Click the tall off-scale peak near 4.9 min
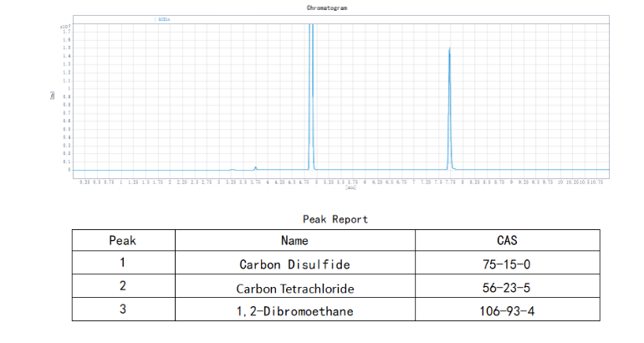This screenshot has width=644, height=343. [311, 96]
